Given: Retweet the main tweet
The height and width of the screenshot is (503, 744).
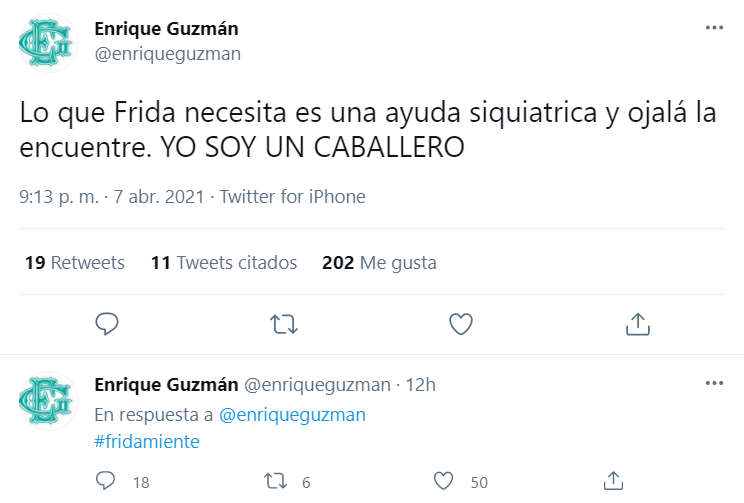Looking at the screenshot, I should 284,324.
